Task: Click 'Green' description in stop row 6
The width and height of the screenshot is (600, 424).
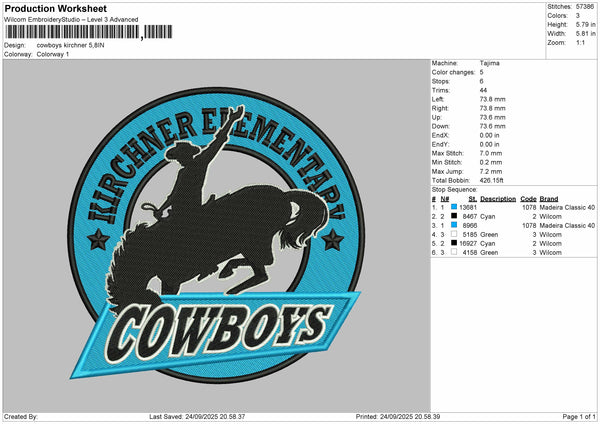Action: (x=489, y=253)
